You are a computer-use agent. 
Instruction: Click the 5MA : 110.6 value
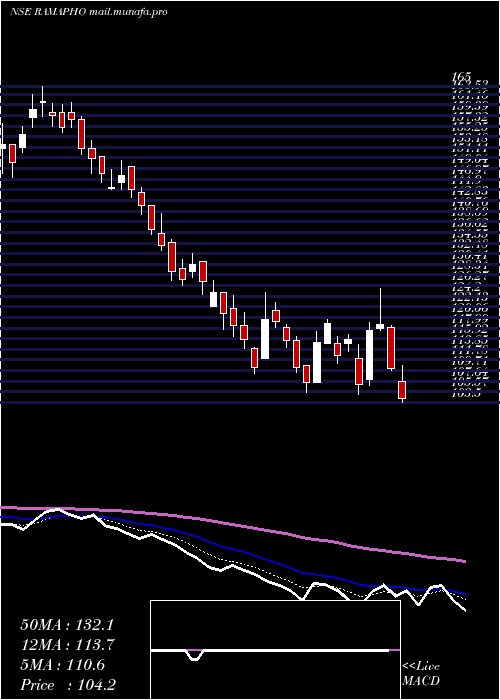coord(63,665)
